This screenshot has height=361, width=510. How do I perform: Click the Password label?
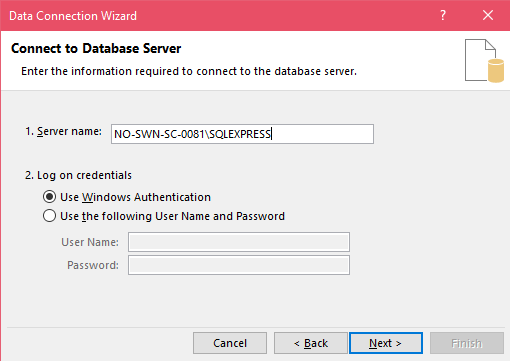pos(93,265)
